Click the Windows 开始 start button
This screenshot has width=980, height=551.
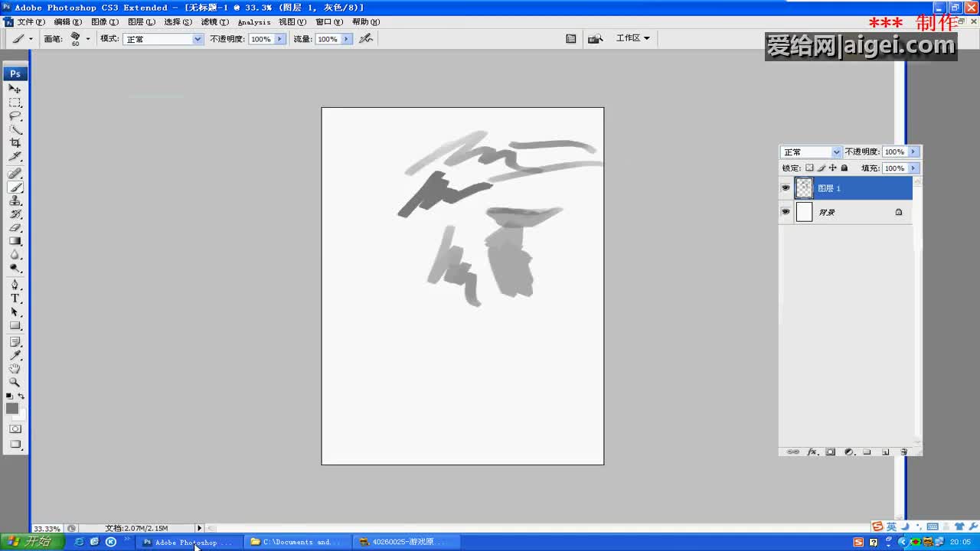(31, 542)
